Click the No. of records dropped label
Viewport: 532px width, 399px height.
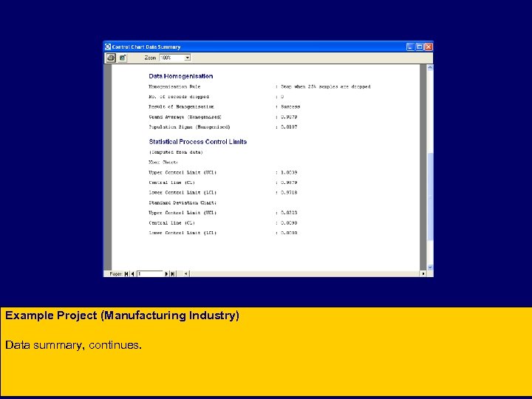179,97
